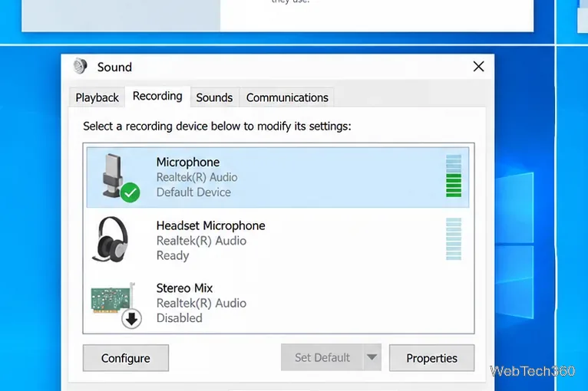Switch to the Playback tab
This screenshot has height=391, width=588.
97,98
